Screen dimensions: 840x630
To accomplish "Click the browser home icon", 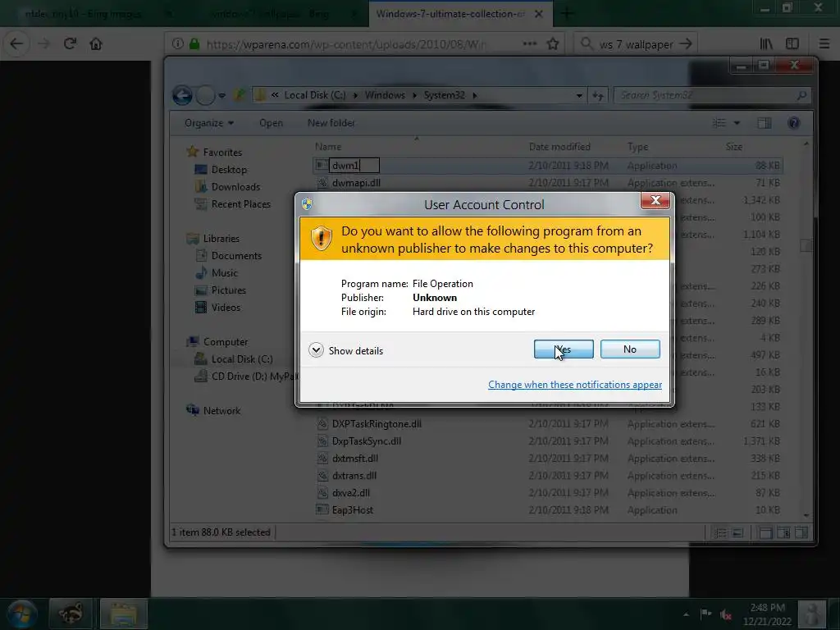I will pos(96,44).
